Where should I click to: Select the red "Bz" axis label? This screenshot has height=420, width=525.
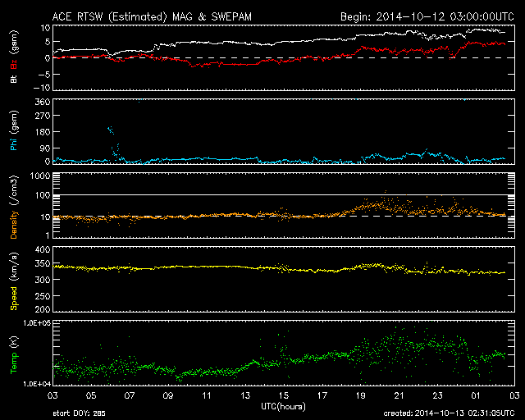[14, 64]
